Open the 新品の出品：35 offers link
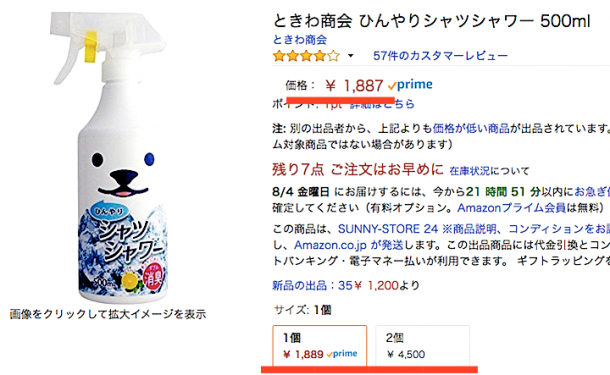610x375 pixels. (x=312, y=286)
